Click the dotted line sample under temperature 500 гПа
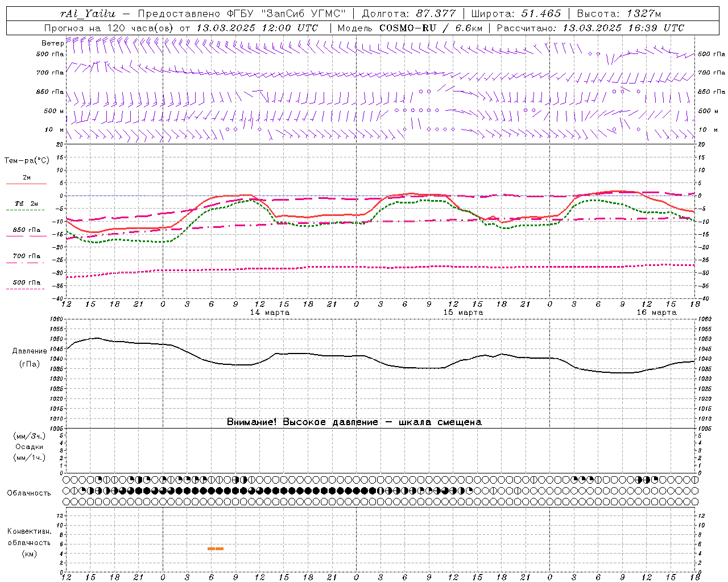The image size is (728, 582). 25,289
